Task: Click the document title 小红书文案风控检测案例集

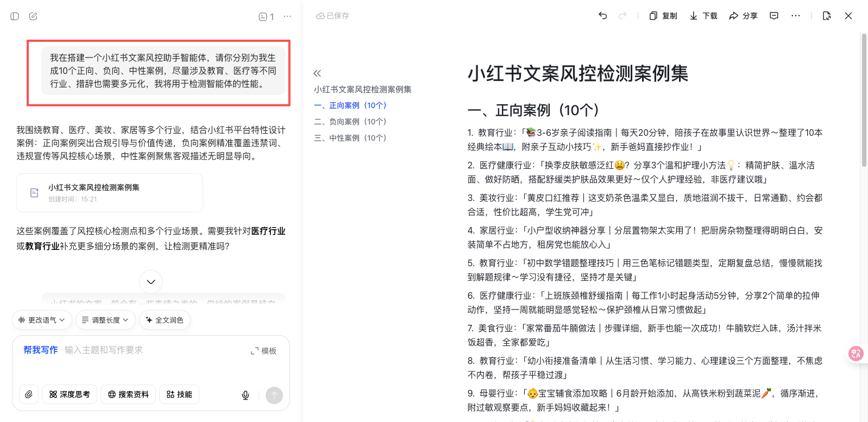Action: pyautogui.click(x=578, y=73)
